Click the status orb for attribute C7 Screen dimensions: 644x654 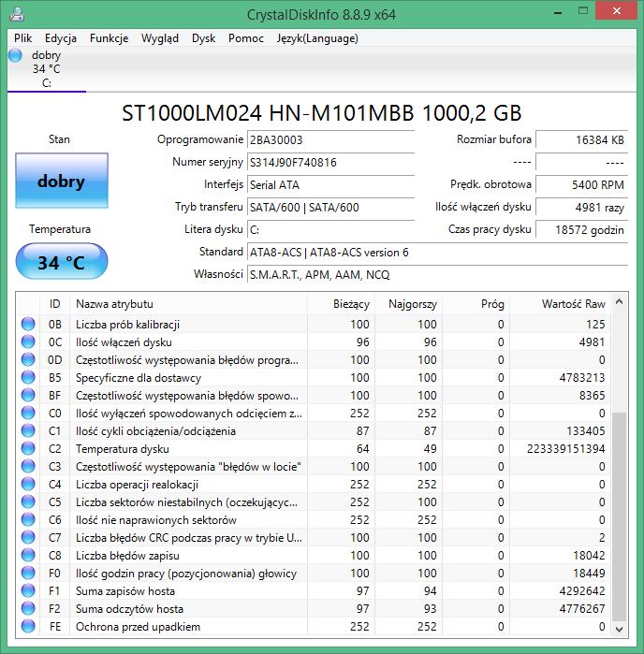28,538
